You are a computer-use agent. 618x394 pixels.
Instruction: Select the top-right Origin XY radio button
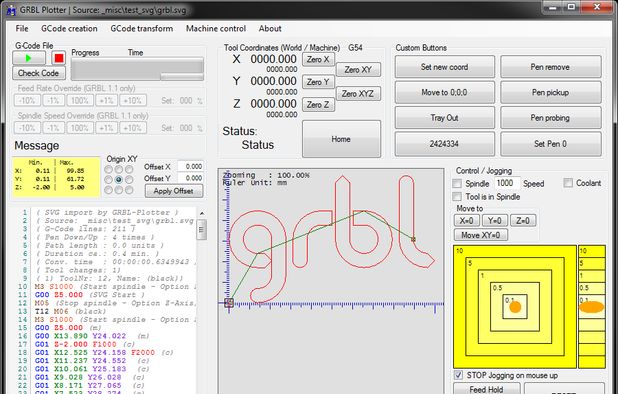(129, 169)
